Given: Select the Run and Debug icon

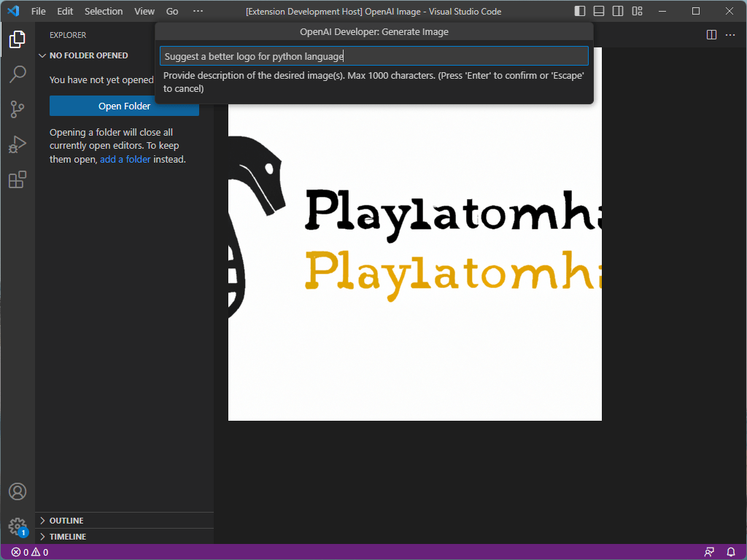Looking at the screenshot, I should [x=17, y=144].
